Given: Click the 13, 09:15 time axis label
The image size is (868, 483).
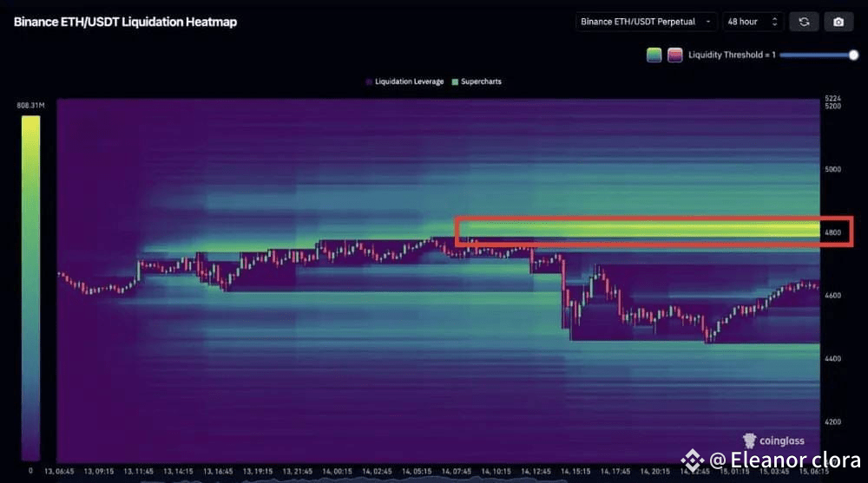Looking at the screenshot, I should click(x=99, y=472).
